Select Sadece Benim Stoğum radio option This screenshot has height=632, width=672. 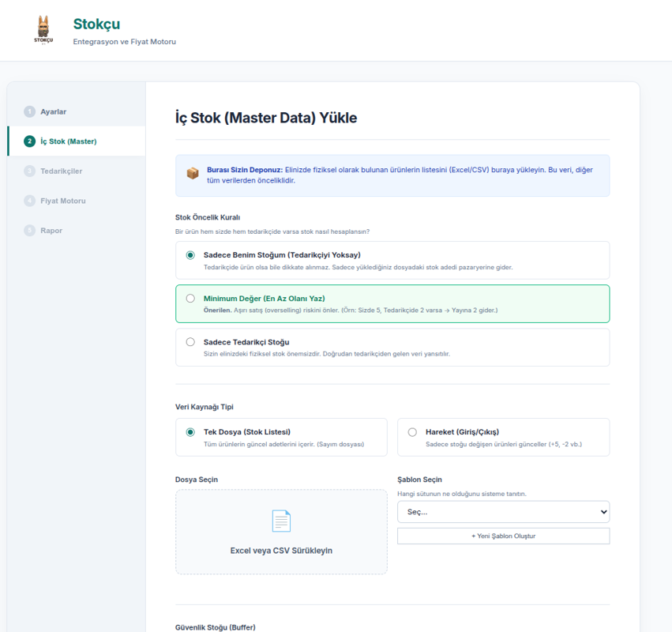190,255
